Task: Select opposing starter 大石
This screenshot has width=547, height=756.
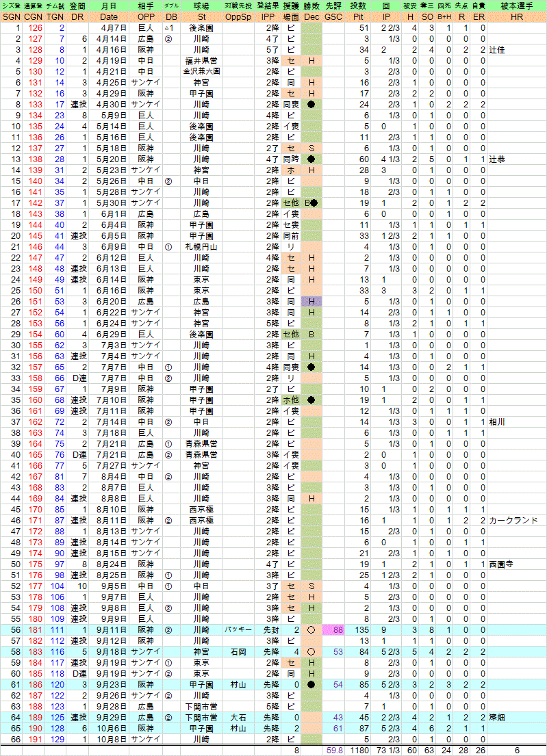Action: point(238,718)
